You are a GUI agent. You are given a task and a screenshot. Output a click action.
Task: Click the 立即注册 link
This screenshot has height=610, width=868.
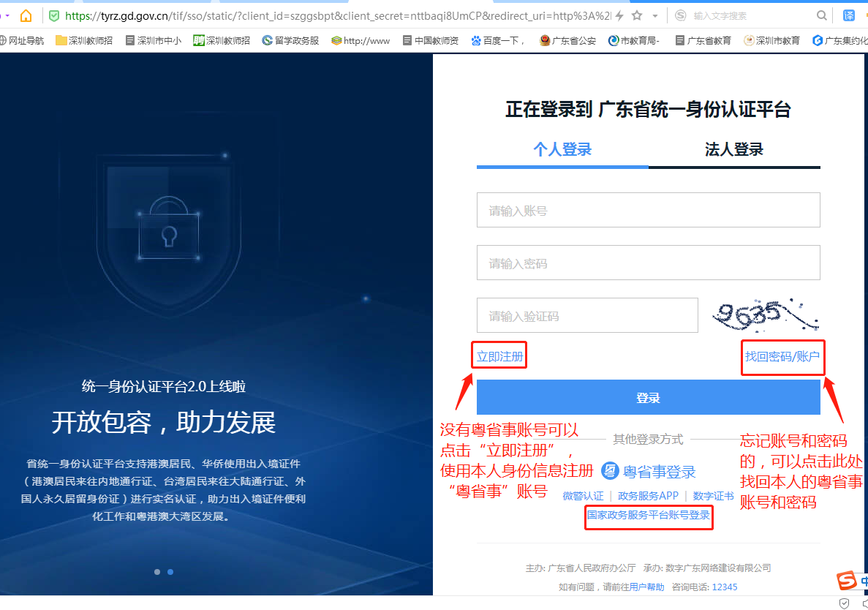point(499,354)
